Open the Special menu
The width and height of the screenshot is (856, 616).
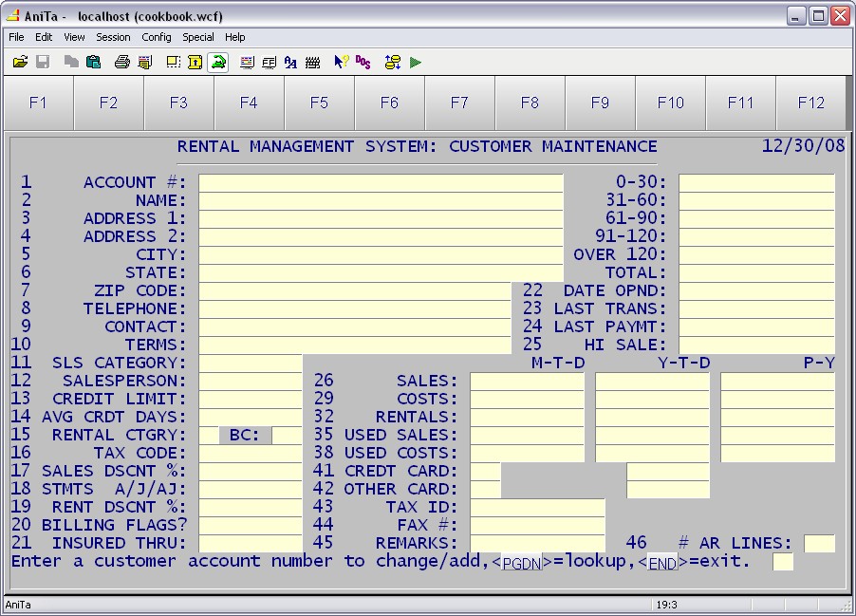tap(198, 37)
